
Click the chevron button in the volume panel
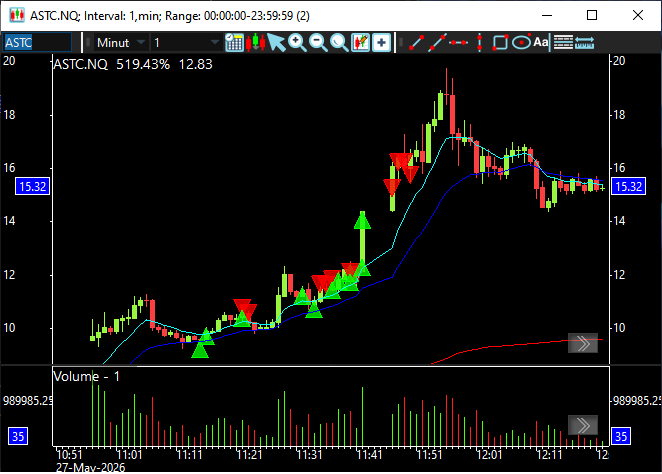(583, 425)
